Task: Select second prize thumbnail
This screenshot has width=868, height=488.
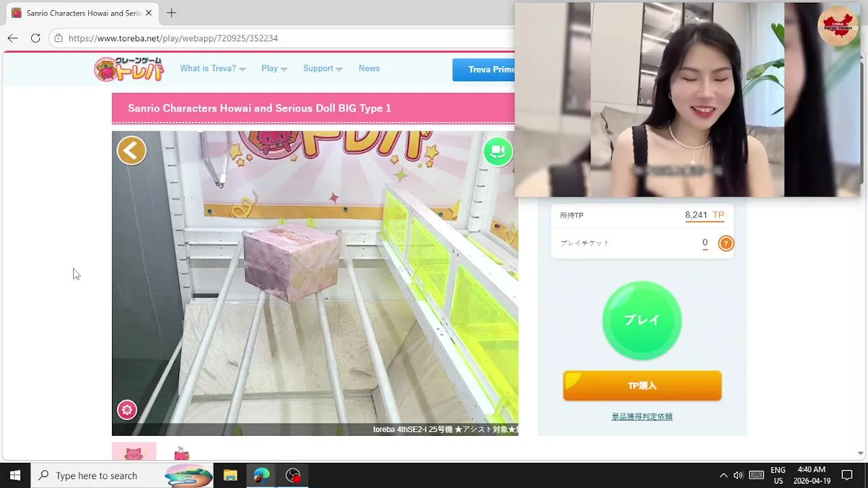Action: (181, 453)
